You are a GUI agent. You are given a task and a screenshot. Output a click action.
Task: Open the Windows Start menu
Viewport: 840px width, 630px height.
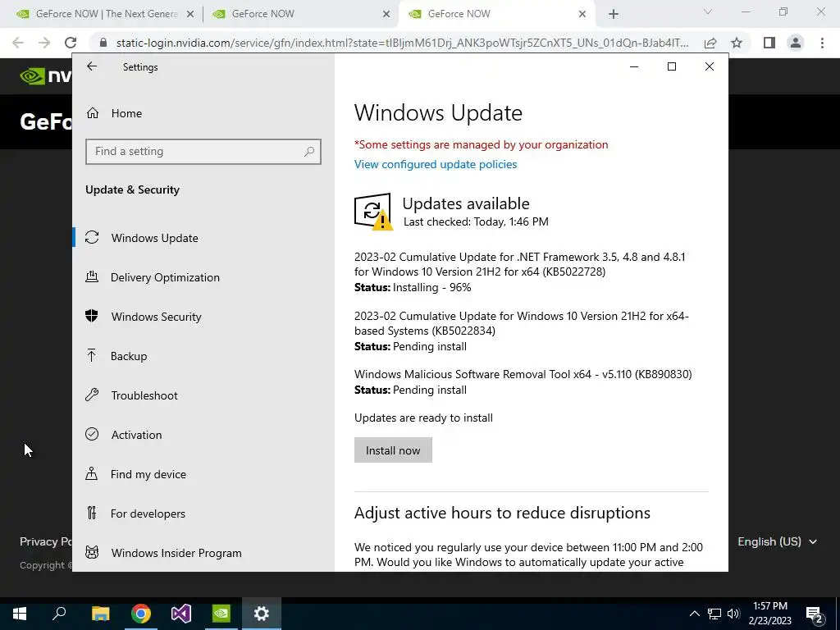20,614
